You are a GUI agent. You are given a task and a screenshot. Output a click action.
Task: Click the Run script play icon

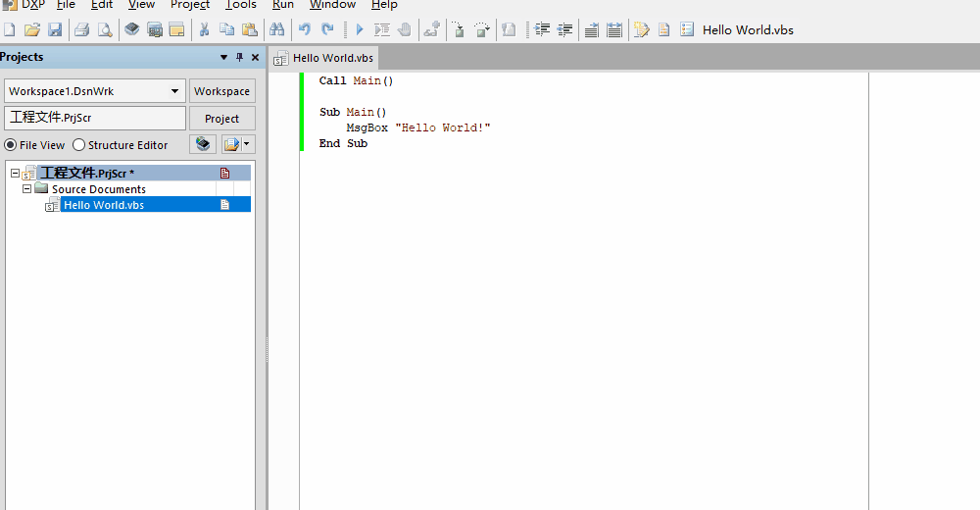tap(359, 30)
